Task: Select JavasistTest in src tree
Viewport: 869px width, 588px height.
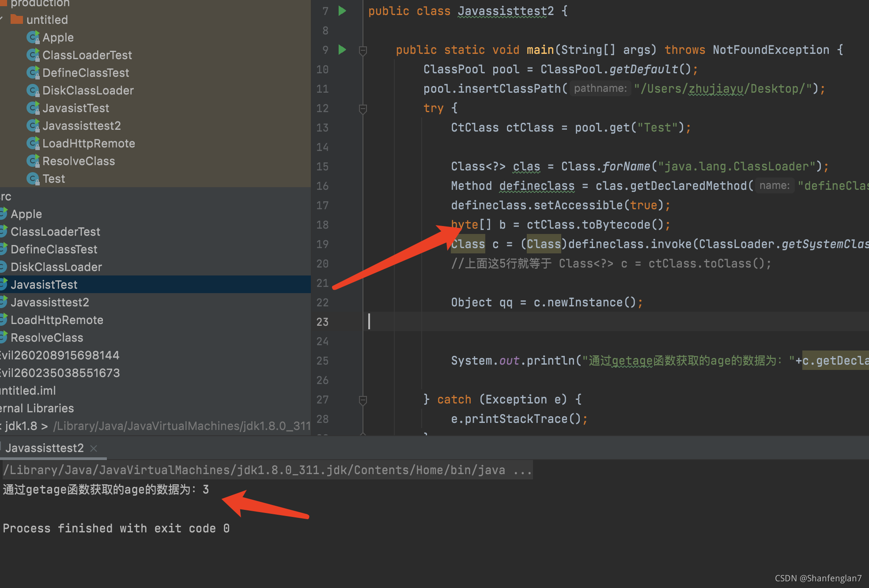Action: click(x=44, y=285)
